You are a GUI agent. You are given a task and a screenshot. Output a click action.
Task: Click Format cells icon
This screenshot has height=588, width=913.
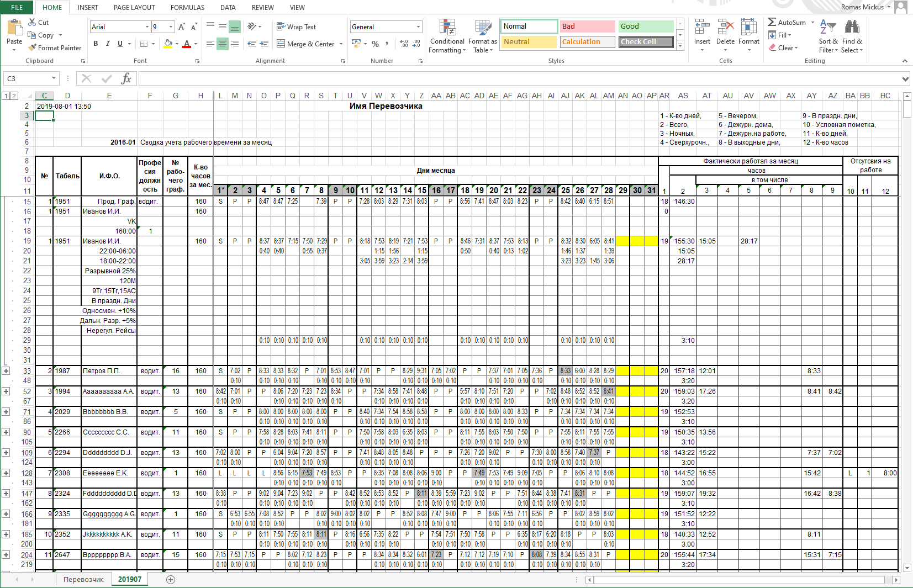click(749, 28)
